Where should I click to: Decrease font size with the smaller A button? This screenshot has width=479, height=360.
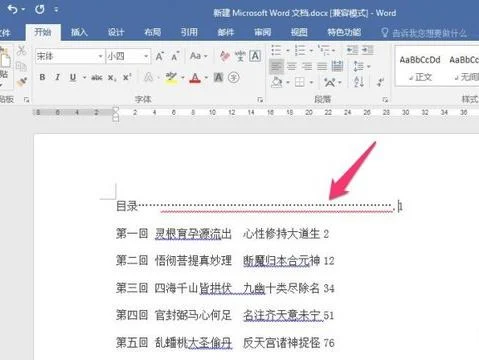(x=175, y=57)
